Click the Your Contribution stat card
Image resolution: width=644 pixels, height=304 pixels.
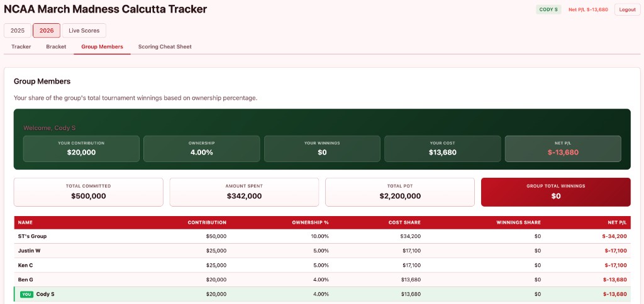[81, 148]
